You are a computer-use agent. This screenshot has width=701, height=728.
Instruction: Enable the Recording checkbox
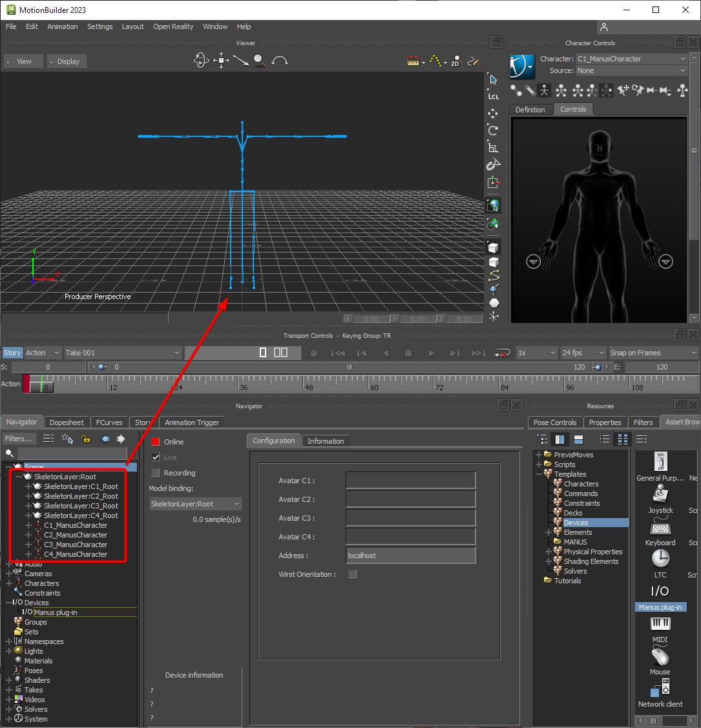155,473
